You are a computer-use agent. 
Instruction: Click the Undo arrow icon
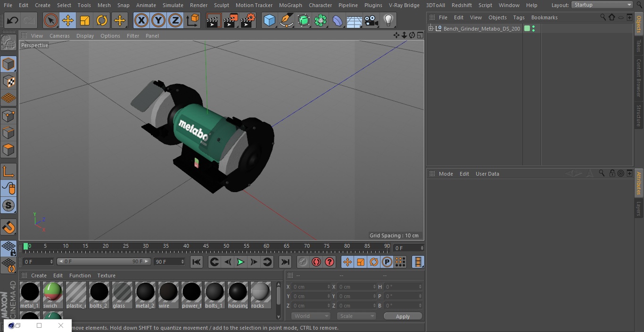pyautogui.click(x=13, y=21)
